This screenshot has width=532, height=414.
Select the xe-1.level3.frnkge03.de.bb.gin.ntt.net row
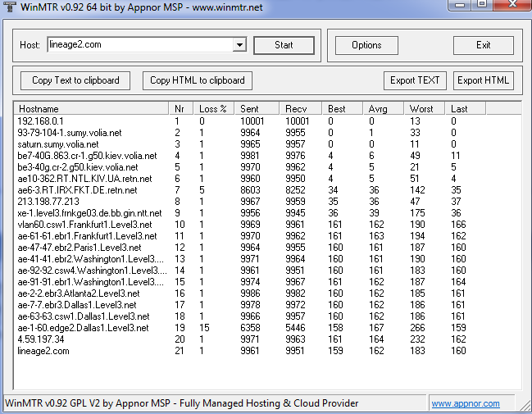point(267,213)
